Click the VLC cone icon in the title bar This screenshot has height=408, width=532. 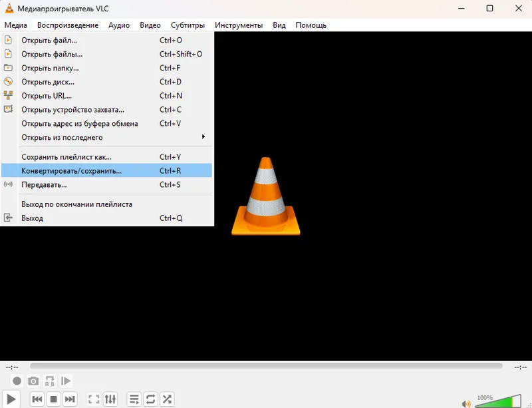(x=9, y=9)
